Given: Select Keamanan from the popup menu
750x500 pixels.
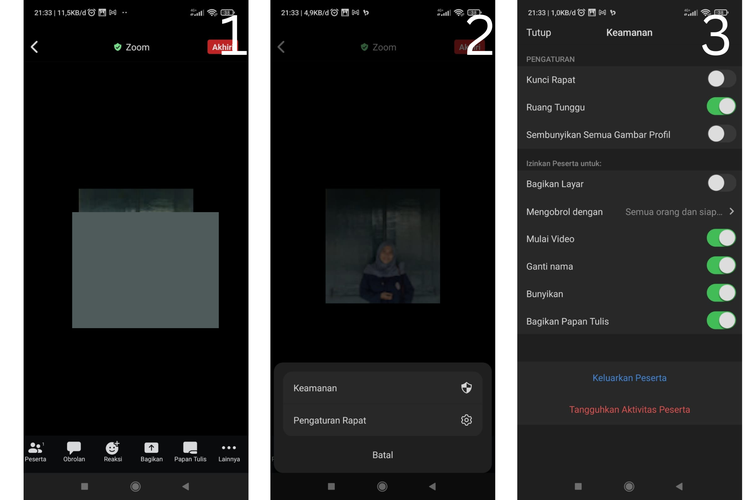Looking at the screenshot, I should [x=316, y=388].
